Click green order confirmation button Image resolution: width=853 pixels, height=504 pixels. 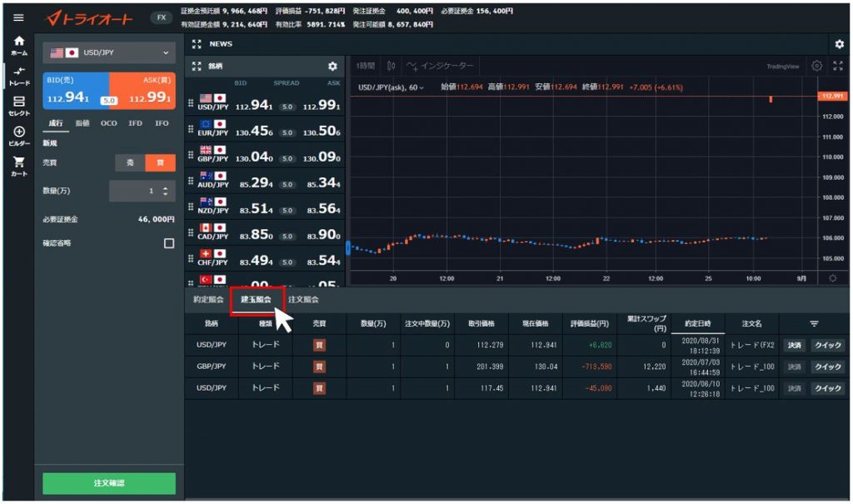(109, 483)
